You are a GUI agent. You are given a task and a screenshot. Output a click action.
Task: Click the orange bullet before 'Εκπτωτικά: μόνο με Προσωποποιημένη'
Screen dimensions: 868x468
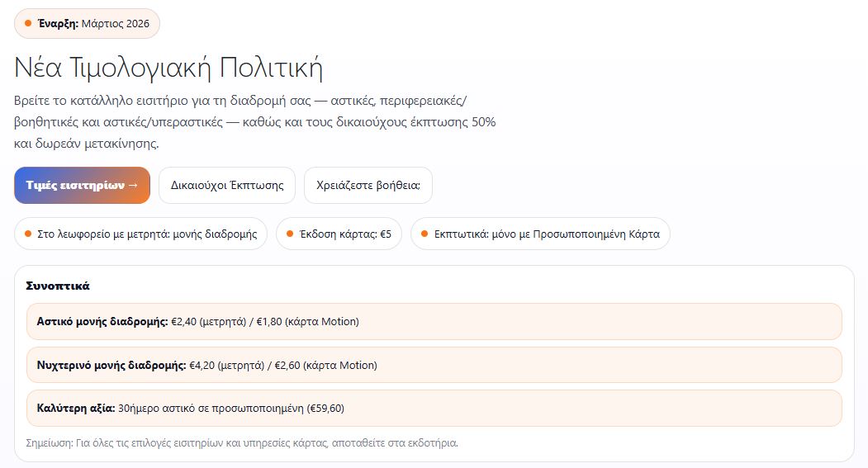[x=425, y=234]
